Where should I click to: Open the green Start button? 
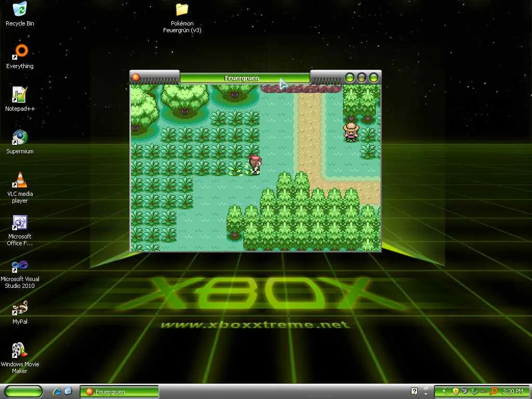coord(23,392)
